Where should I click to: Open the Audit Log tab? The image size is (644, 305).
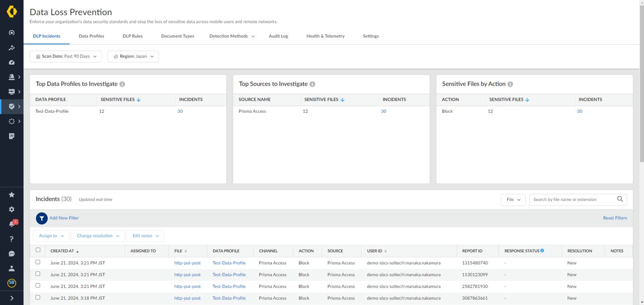pyautogui.click(x=278, y=36)
